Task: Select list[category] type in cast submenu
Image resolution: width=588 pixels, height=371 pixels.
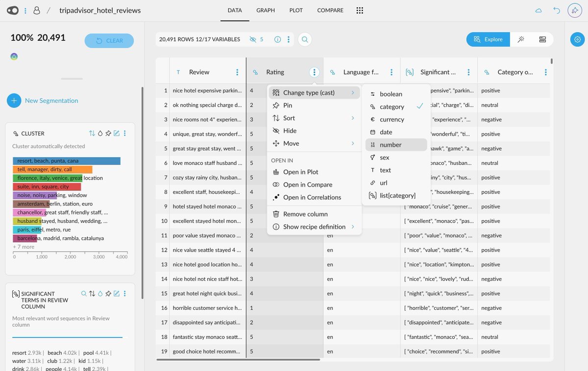Action: point(396,196)
